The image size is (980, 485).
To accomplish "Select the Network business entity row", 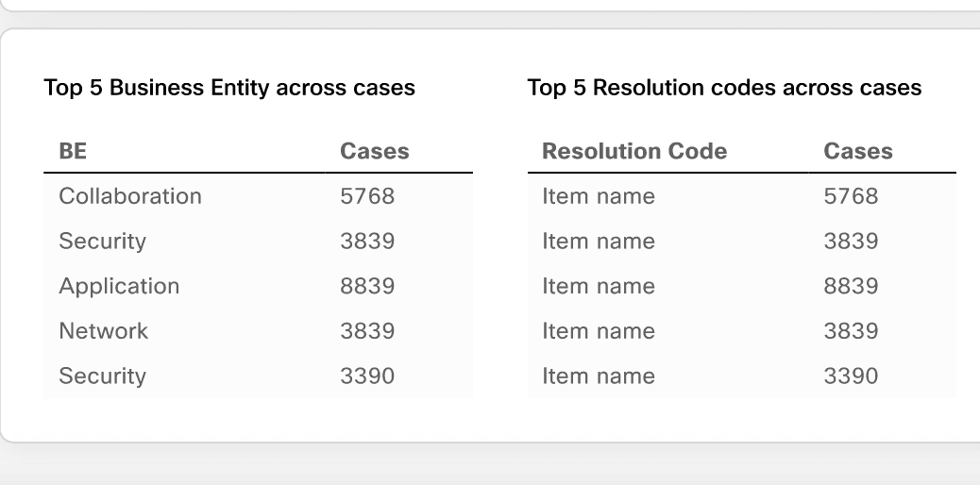I will click(258, 331).
